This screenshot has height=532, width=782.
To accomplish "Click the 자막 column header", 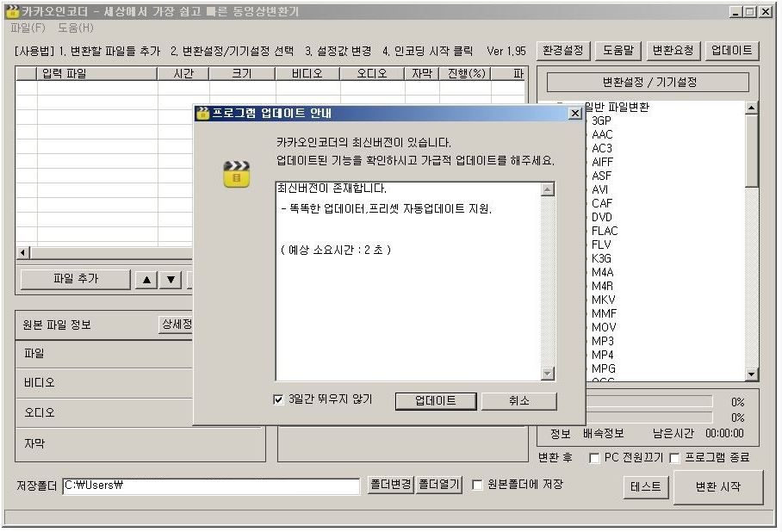I will click(422, 74).
